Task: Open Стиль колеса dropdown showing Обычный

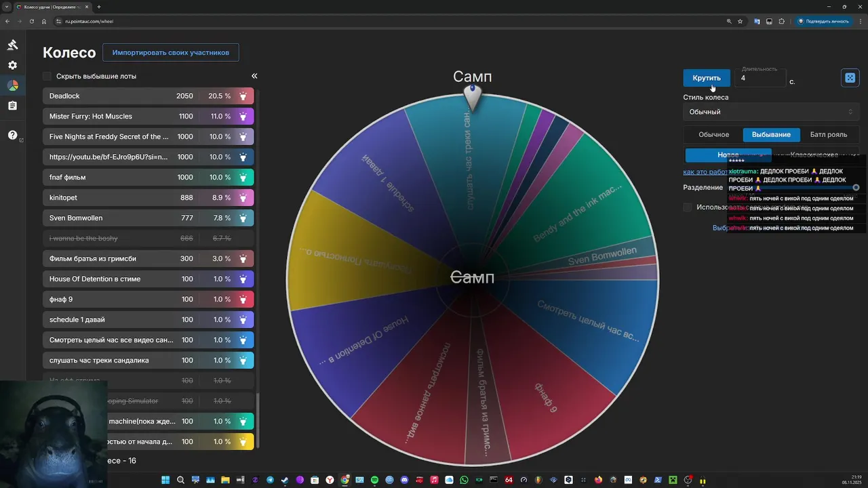Action: 771,112
